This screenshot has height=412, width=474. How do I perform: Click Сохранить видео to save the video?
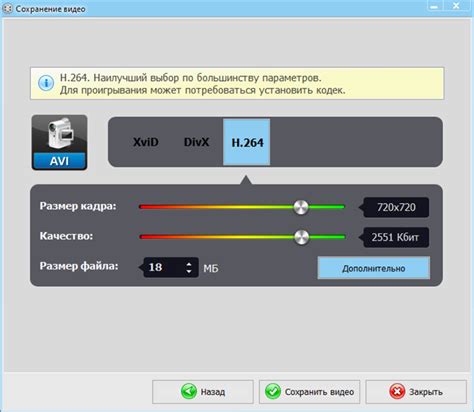click(309, 392)
